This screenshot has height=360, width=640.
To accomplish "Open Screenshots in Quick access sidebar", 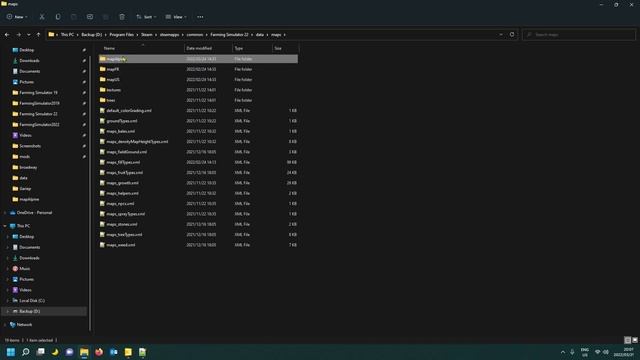I will (30, 146).
